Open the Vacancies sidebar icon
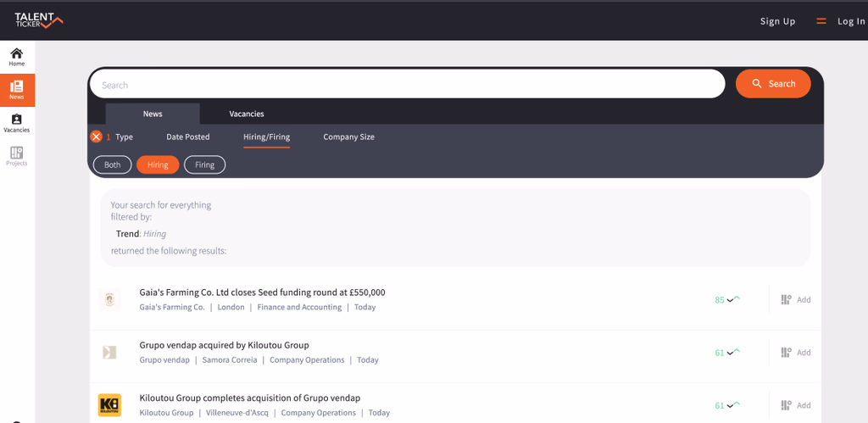Screen dimensions: 868x423 click(x=17, y=123)
